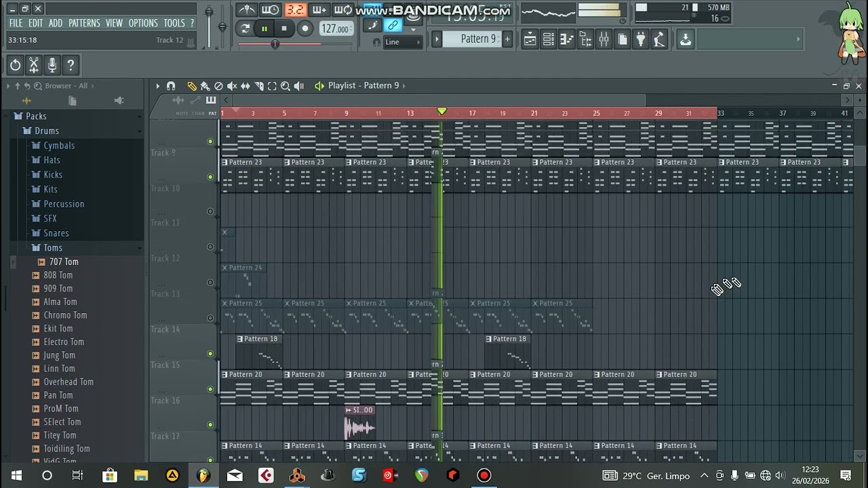Toggle the mute switch for Track 13
Viewport: 868px width, 488px height.
click(x=210, y=283)
